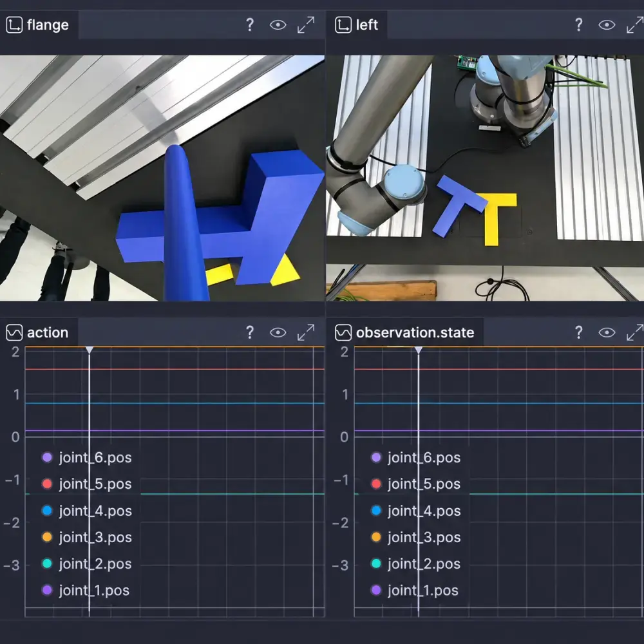Screen dimensions: 644x644
Task: Maximize the action plot panel
Action: pyautogui.click(x=306, y=332)
